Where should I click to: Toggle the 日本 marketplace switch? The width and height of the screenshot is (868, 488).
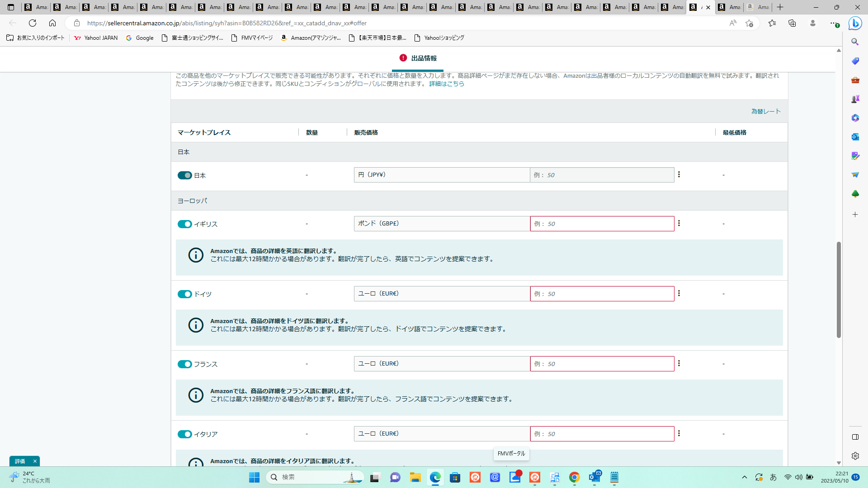(x=184, y=175)
